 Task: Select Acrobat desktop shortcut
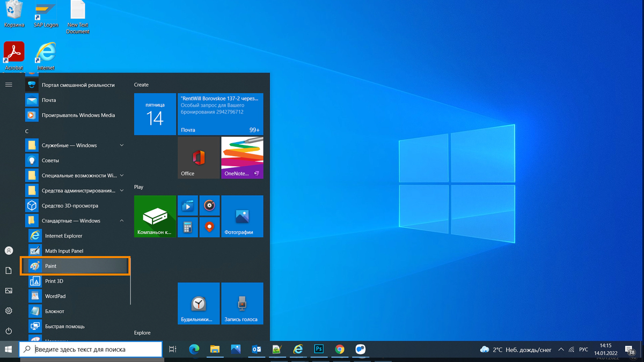click(14, 56)
